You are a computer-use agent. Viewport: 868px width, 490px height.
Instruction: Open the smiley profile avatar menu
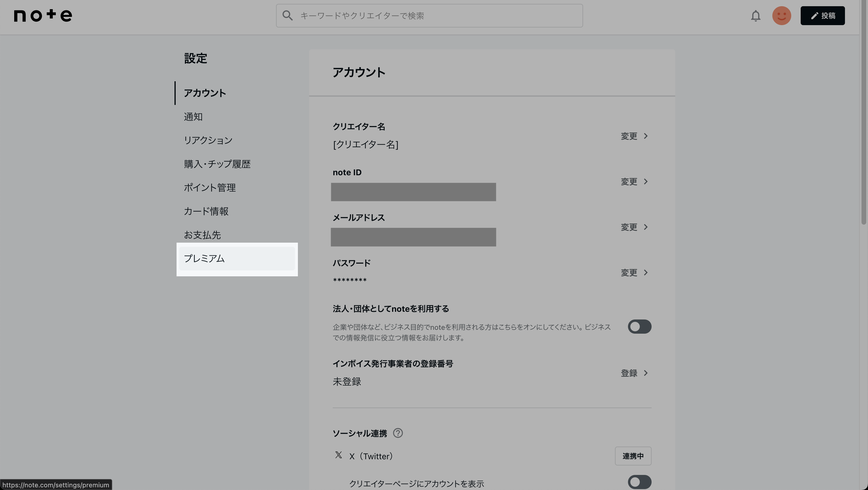coord(781,16)
